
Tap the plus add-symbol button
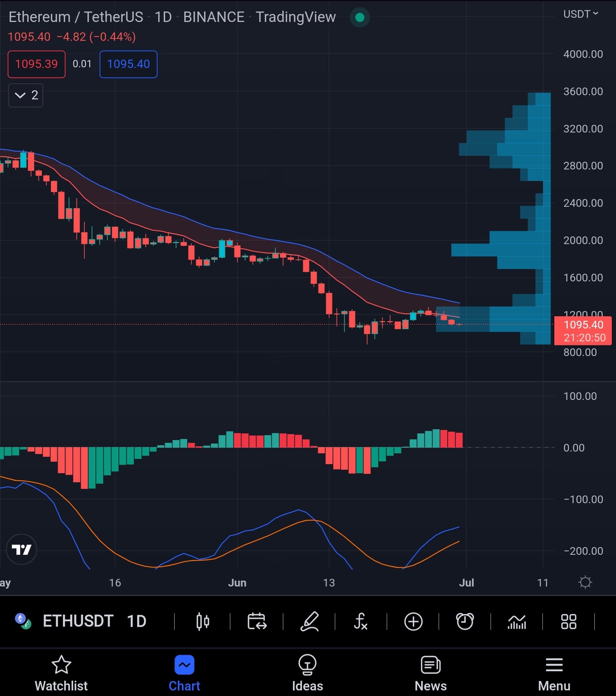pos(413,621)
